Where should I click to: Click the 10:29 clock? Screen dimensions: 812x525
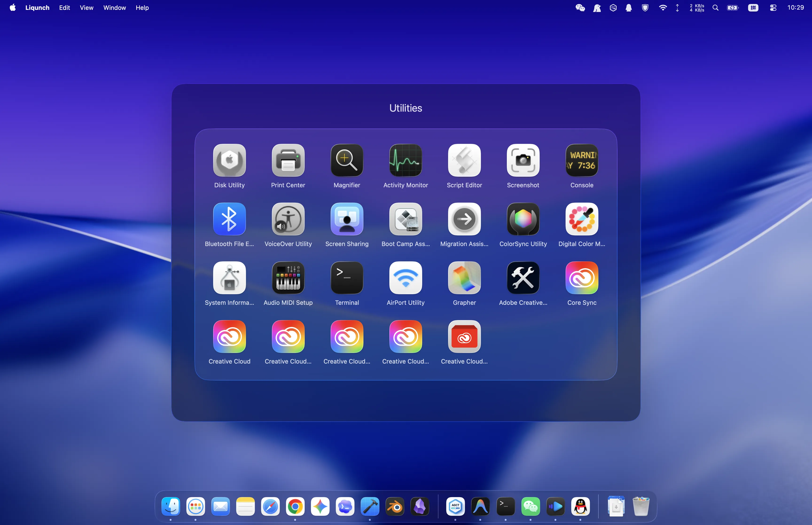pyautogui.click(x=795, y=8)
